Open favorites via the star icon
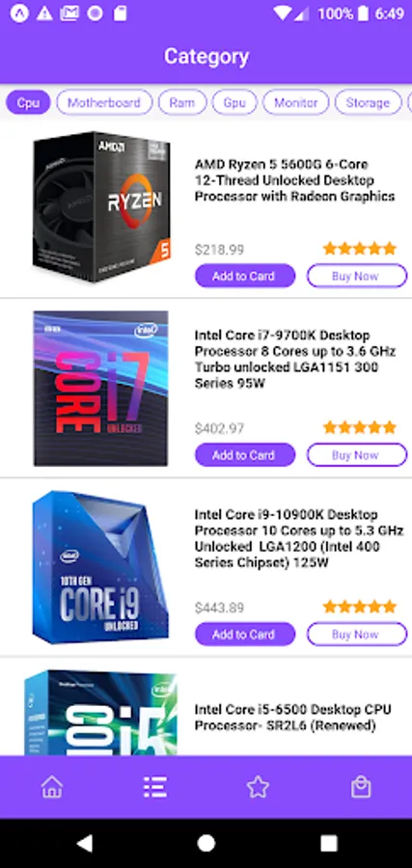The image size is (412, 868). 258,786
